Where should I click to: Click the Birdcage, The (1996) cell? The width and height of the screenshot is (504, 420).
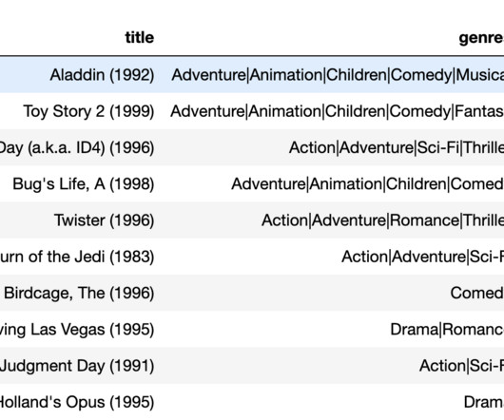click(x=79, y=293)
